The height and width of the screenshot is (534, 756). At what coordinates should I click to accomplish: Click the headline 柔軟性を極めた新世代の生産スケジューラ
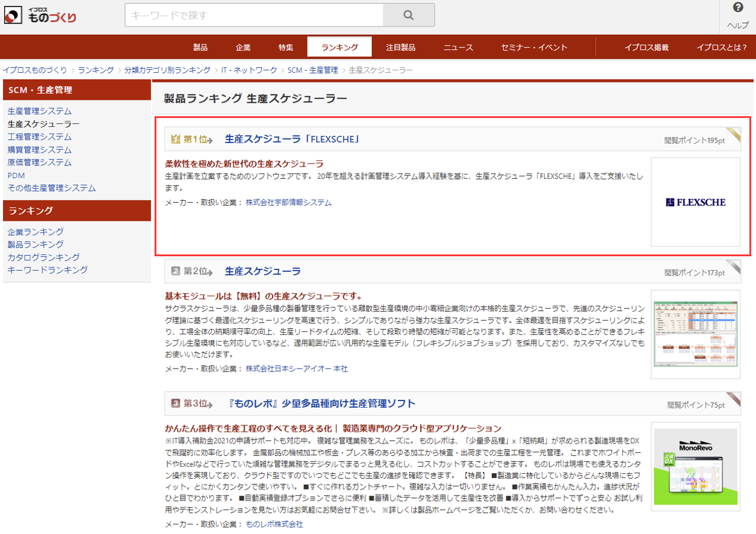[244, 164]
